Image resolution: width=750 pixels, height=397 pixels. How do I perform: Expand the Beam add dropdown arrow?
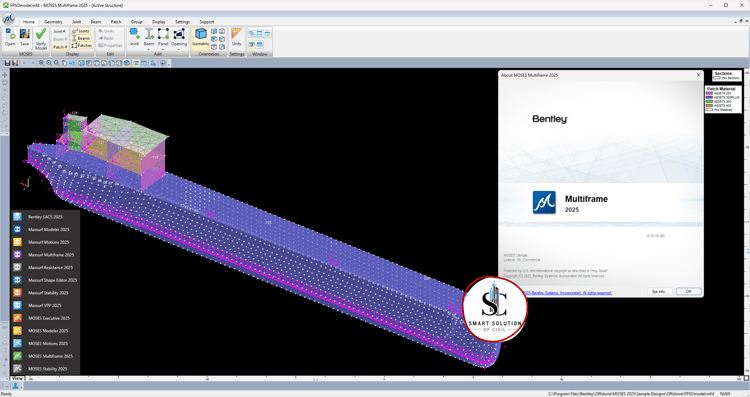[149, 49]
